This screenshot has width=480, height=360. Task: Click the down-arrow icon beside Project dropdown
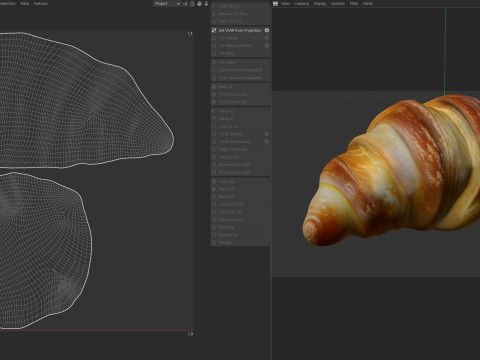tap(206, 4)
